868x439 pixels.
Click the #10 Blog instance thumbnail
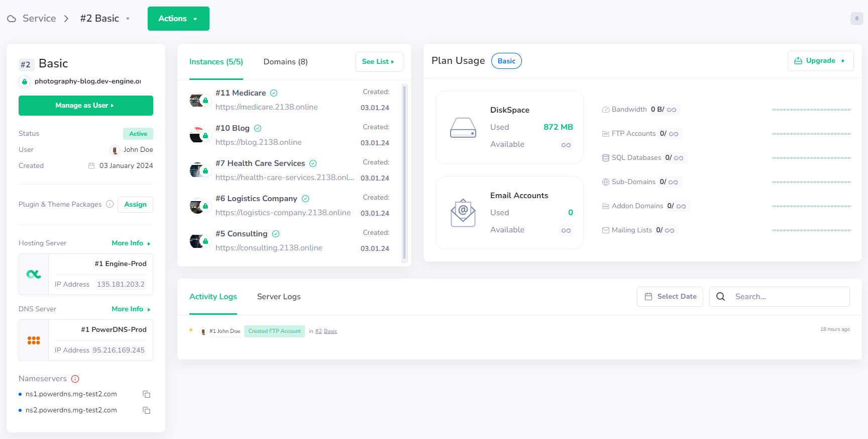pyautogui.click(x=197, y=135)
